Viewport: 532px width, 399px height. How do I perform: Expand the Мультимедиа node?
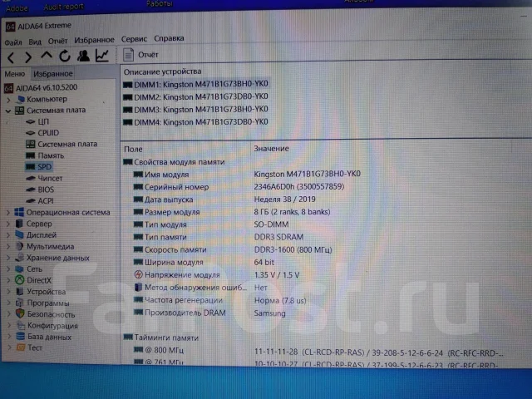[8, 247]
